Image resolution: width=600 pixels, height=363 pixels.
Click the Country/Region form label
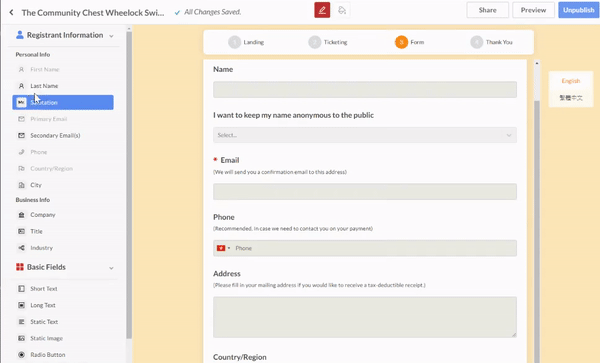coord(240,357)
